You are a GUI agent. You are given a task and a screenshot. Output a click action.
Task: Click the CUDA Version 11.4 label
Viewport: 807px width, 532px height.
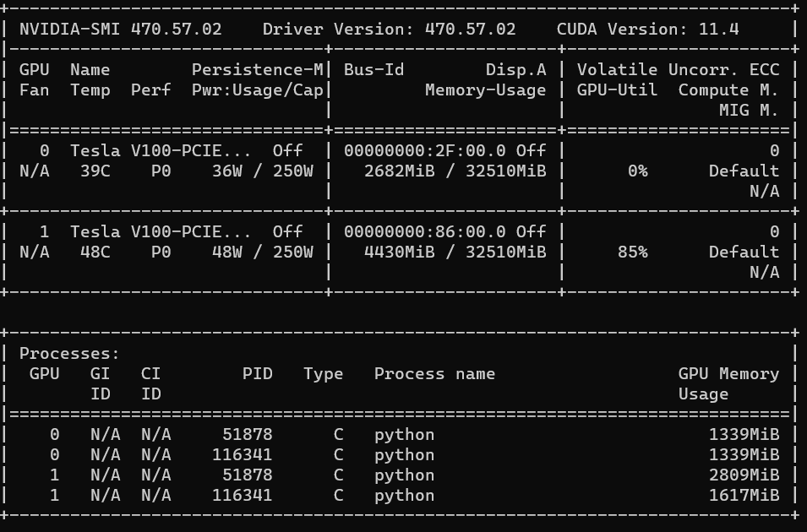[647, 29]
